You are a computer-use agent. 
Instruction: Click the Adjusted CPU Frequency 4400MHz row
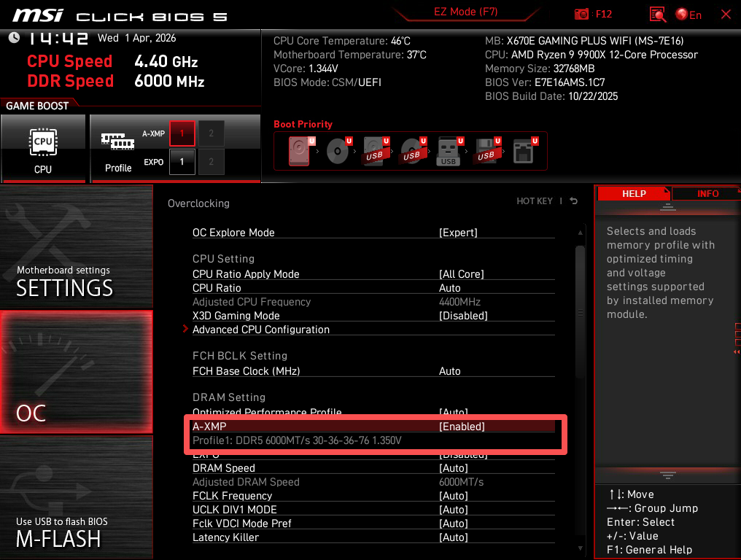tap(373, 301)
